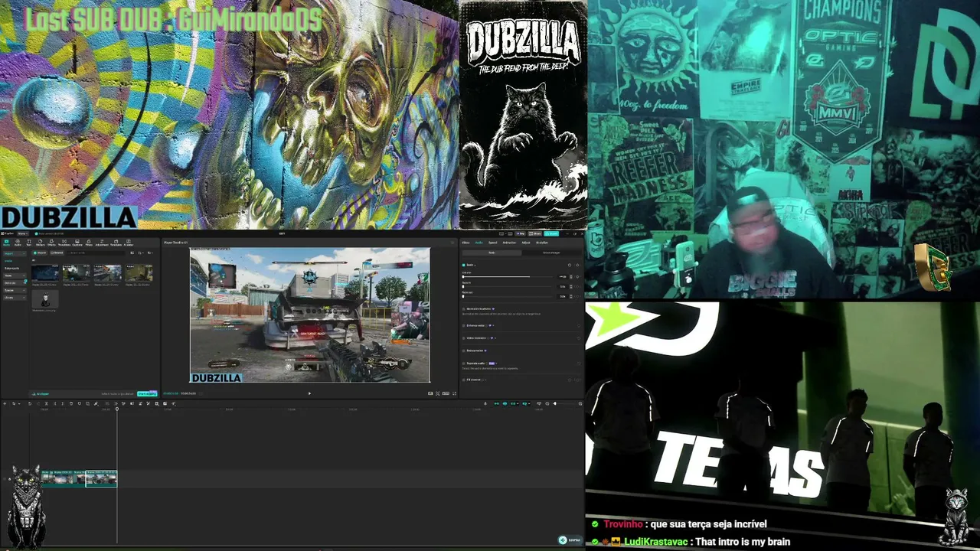Enable the Enhance voice checkbox
The height and width of the screenshot is (551, 980).
464,325
